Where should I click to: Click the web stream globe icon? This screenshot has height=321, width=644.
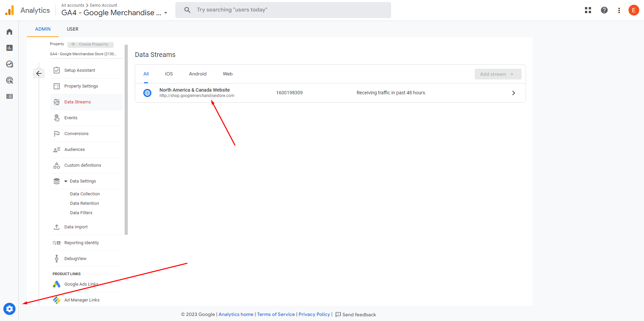tap(147, 93)
